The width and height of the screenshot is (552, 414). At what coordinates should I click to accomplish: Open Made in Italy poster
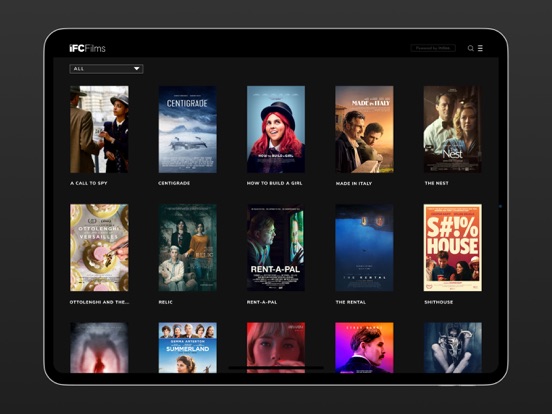pyautogui.click(x=364, y=129)
